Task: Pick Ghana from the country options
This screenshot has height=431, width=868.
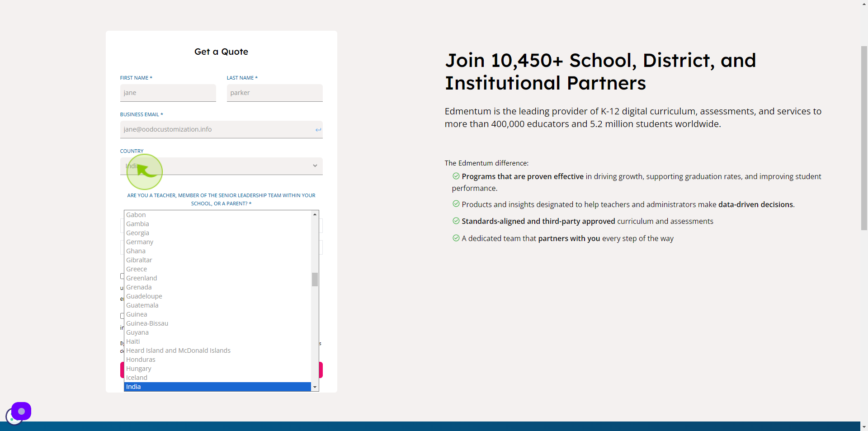Action: point(217,251)
